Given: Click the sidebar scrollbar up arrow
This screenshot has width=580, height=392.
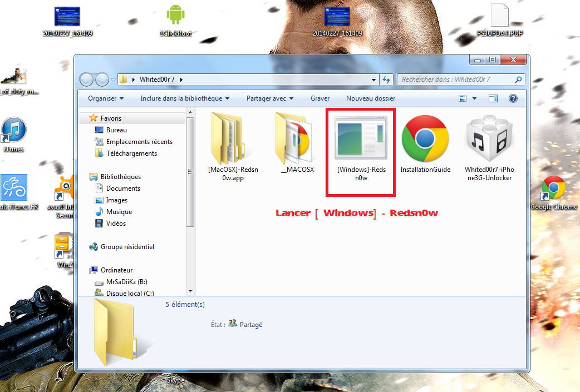Looking at the screenshot, I should coord(190,112).
